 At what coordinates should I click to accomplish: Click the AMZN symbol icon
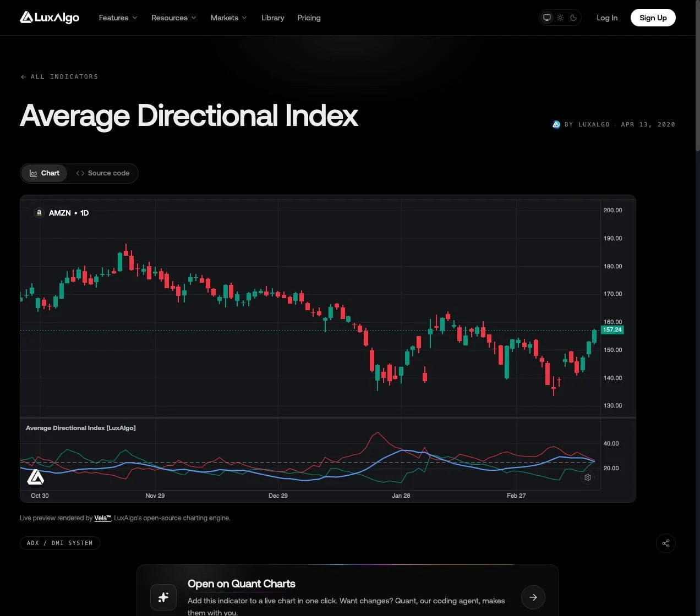[x=39, y=212]
